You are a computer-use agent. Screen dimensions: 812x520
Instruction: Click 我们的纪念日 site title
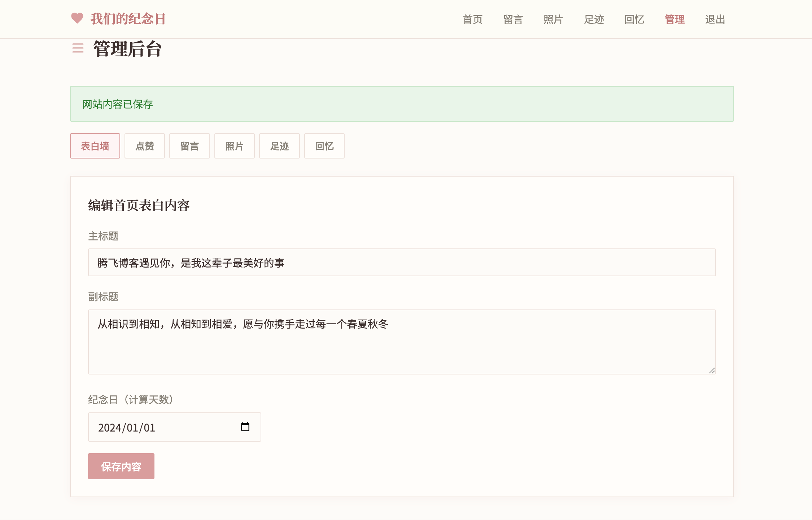[128, 19]
